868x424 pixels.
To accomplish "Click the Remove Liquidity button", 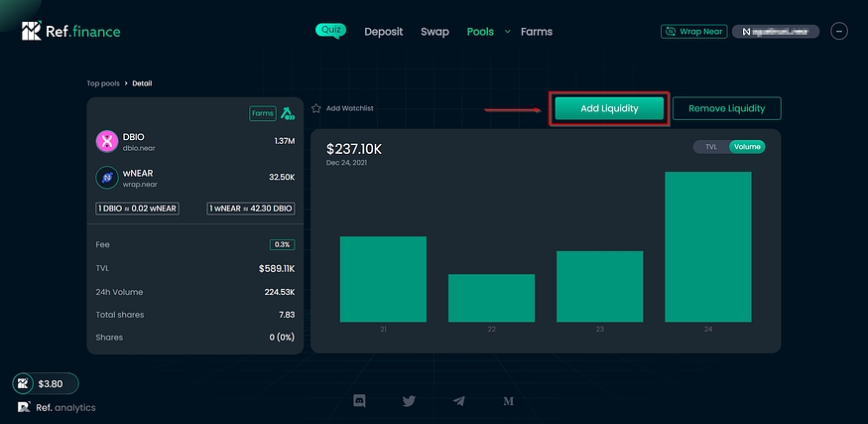I will point(727,108).
